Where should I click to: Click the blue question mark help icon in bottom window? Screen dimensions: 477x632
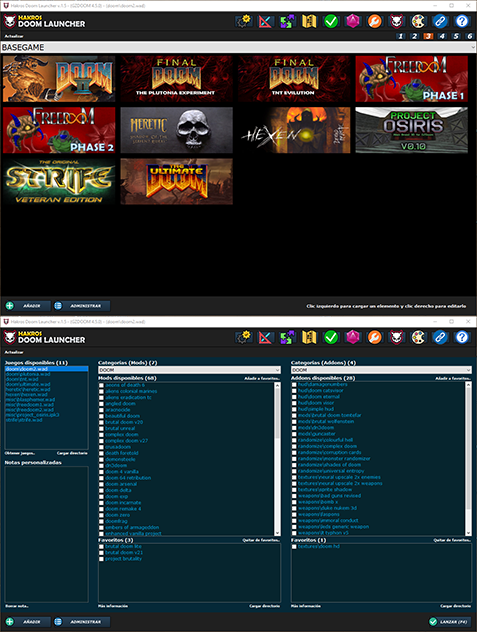coord(462,337)
